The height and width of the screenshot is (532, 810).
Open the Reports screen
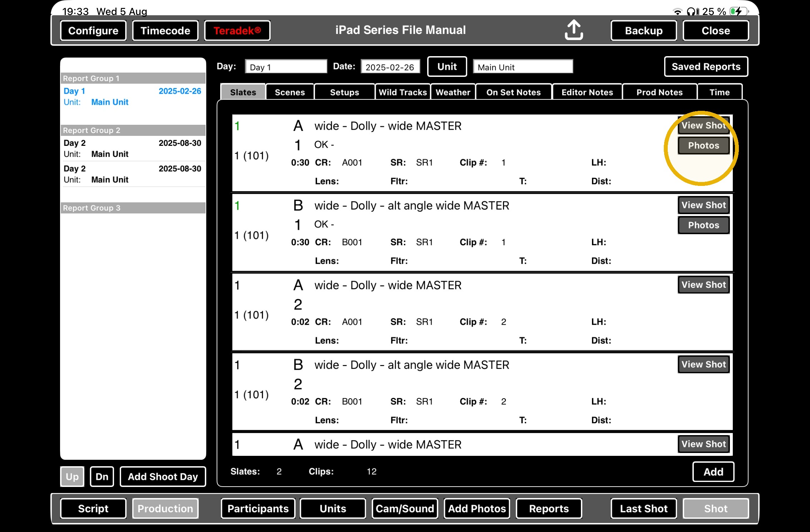(x=549, y=508)
